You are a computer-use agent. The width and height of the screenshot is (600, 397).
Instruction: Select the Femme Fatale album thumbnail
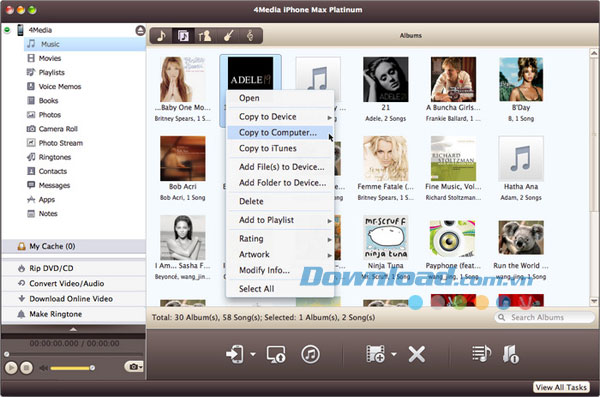click(385, 158)
